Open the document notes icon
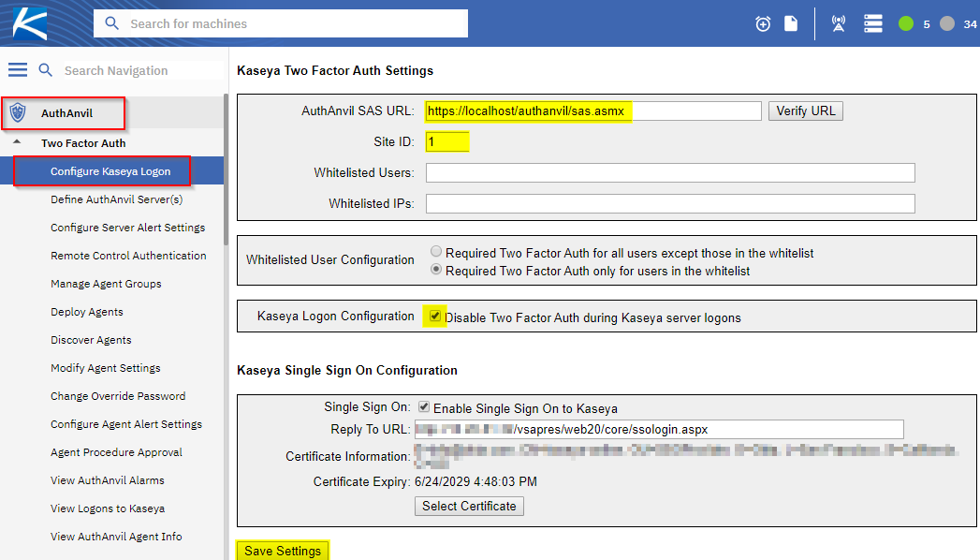 pyautogui.click(x=791, y=23)
